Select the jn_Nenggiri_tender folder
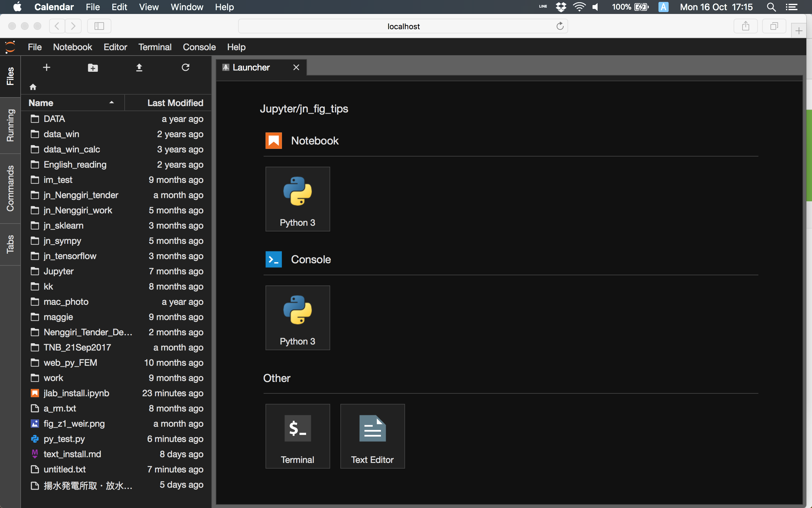The image size is (812, 508). [x=116, y=195]
